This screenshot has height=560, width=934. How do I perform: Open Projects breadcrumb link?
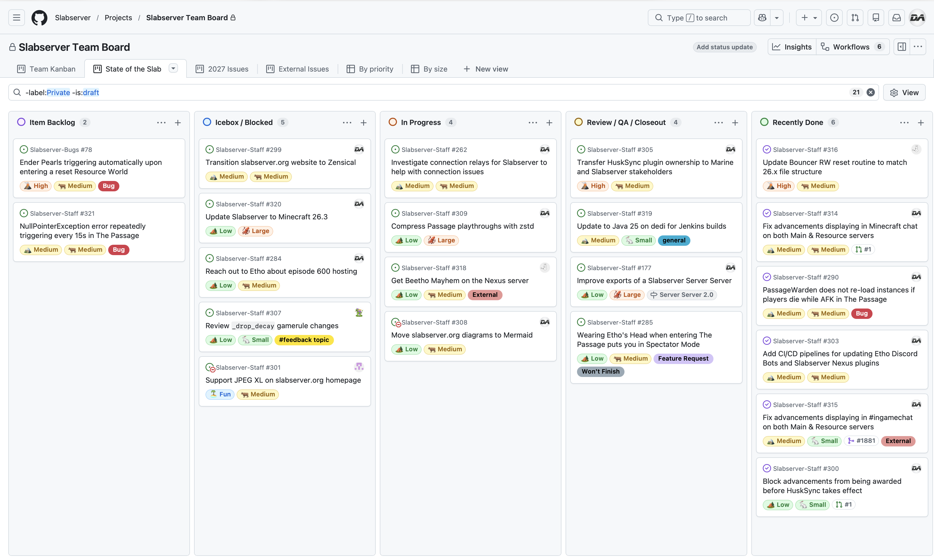point(118,18)
